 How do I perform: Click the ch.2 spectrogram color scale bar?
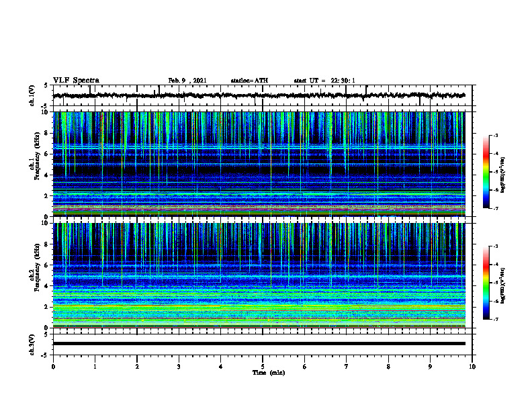[486, 283]
